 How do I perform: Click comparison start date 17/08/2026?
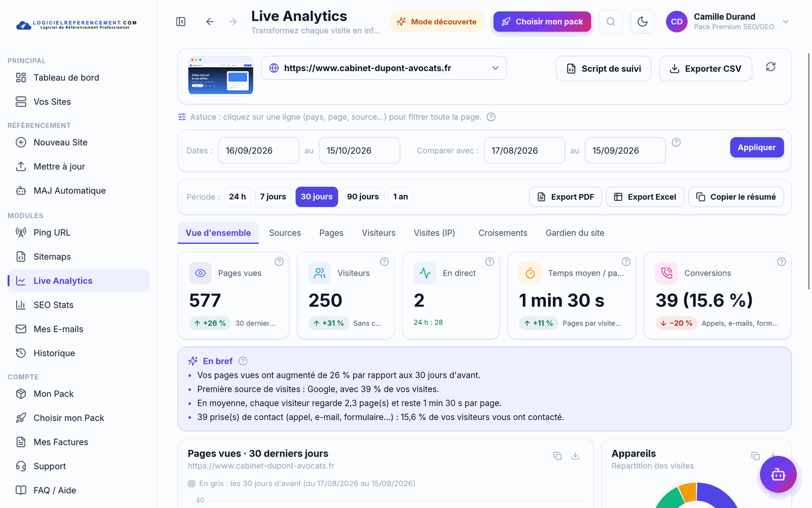(524, 151)
